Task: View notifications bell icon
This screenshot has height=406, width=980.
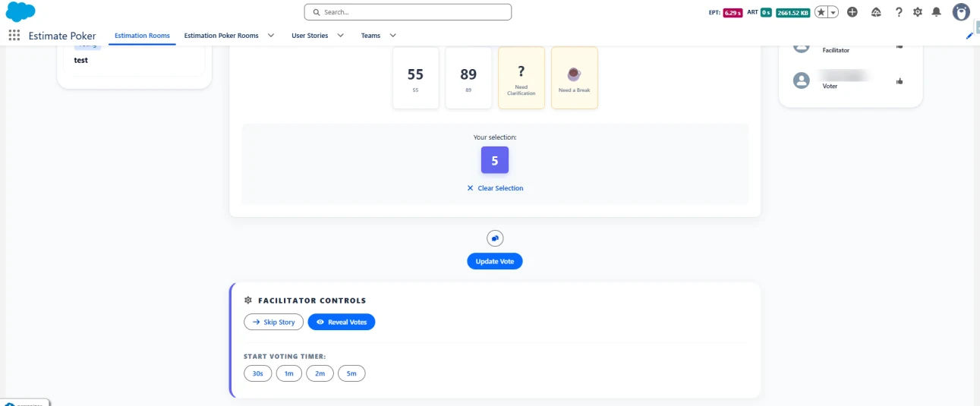Action: 936,12
